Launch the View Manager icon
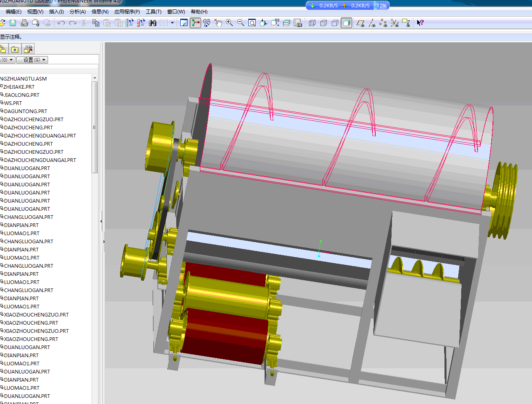The image size is (532, 404). click(x=298, y=23)
